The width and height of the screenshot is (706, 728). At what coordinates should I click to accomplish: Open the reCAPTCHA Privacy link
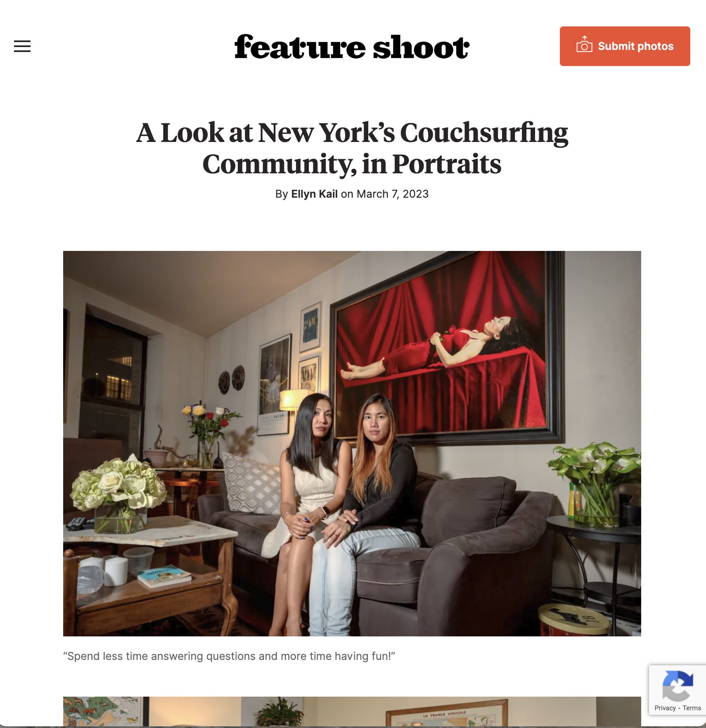coord(665,708)
